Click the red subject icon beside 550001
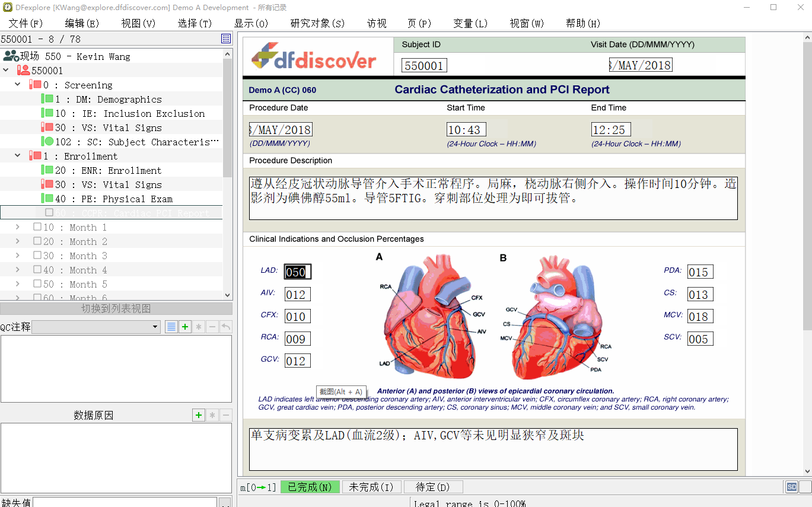 coord(24,71)
